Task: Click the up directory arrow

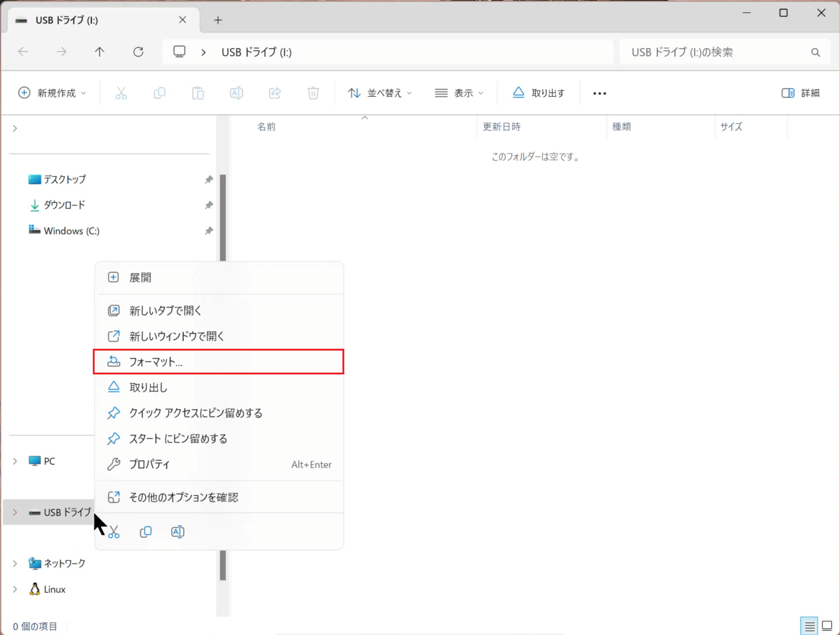Action: 99,52
